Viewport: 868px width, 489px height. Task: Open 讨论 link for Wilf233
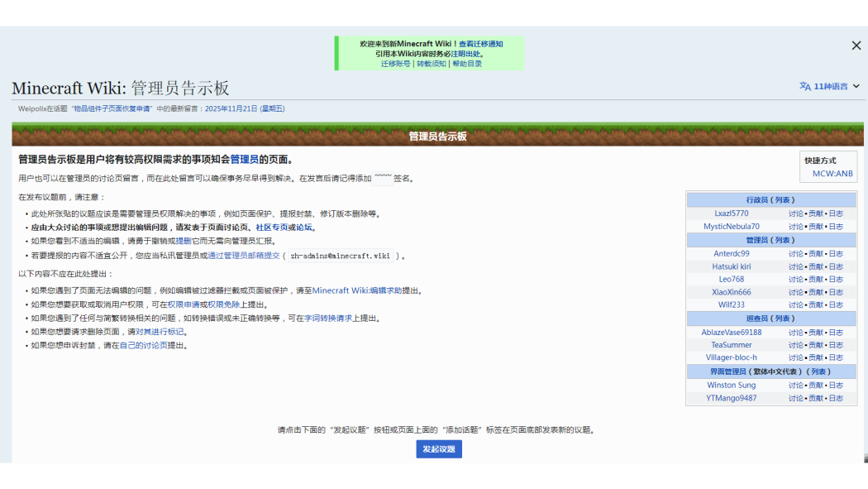(x=795, y=305)
